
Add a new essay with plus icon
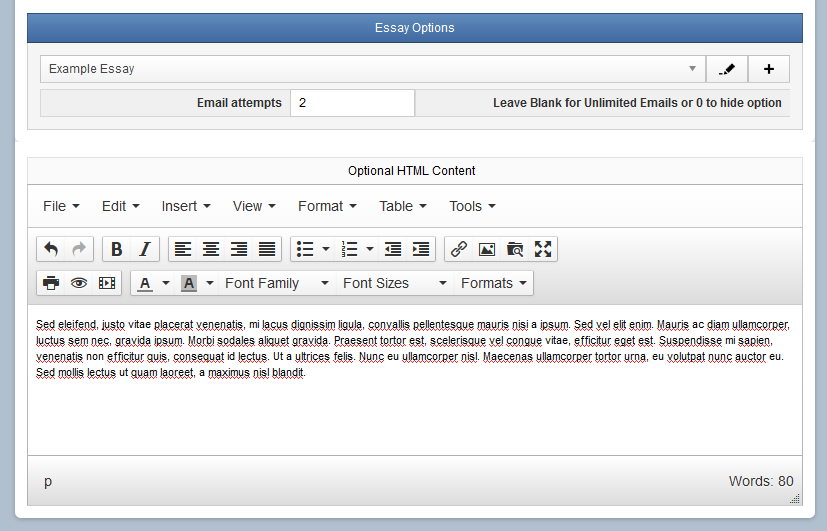769,69
